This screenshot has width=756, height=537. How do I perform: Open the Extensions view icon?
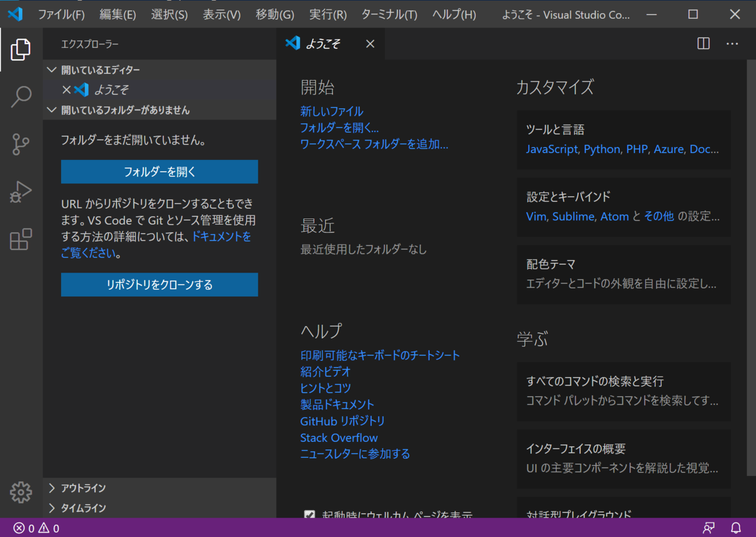[21, 239]
